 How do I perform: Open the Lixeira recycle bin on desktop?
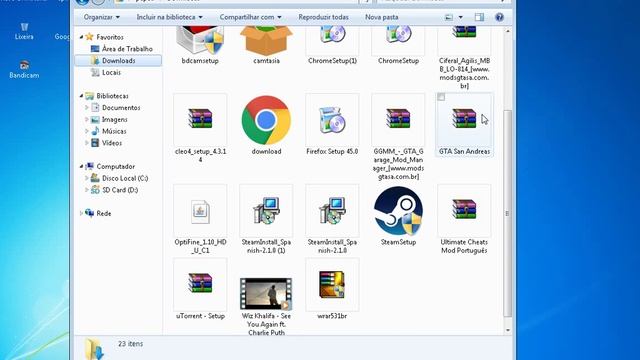[24, 31]
